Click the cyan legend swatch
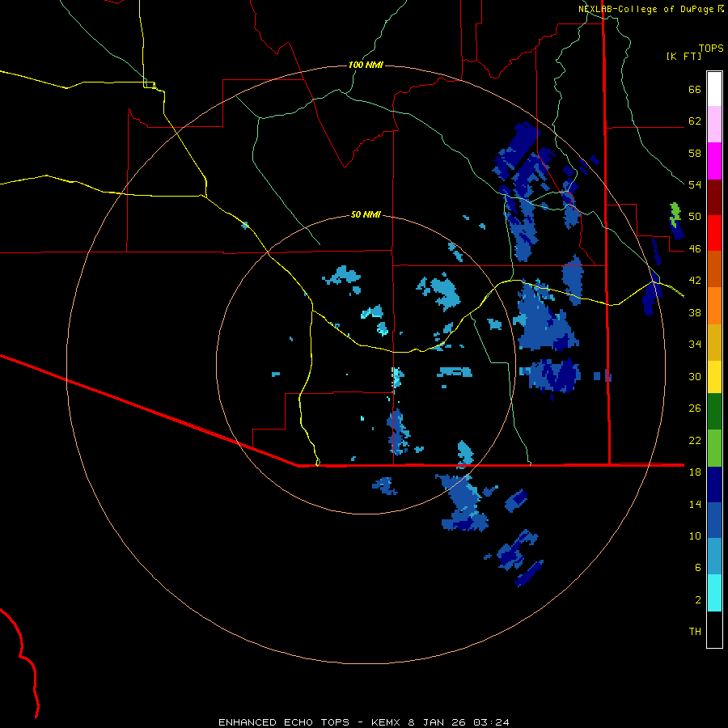 pyautogui.click(x=714, y=593)
